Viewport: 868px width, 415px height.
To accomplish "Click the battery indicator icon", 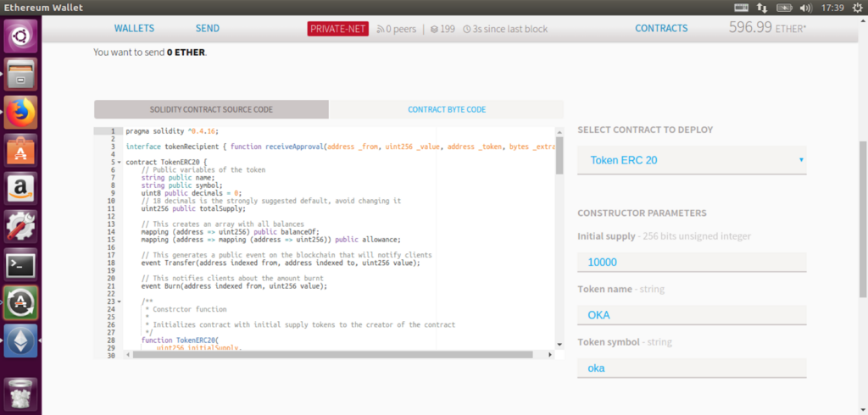I will (x=784, y=7).
